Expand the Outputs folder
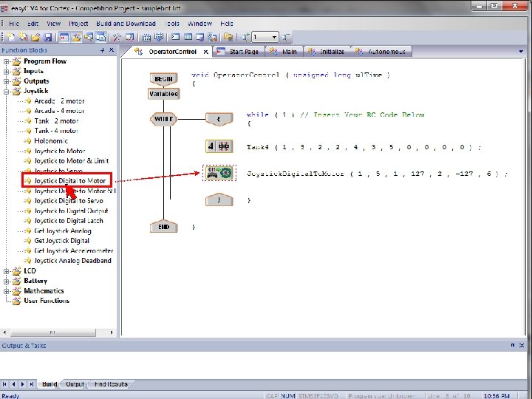The width and height of the screenshot is (532, 399). pyautogui.click(x=6, y=81)
